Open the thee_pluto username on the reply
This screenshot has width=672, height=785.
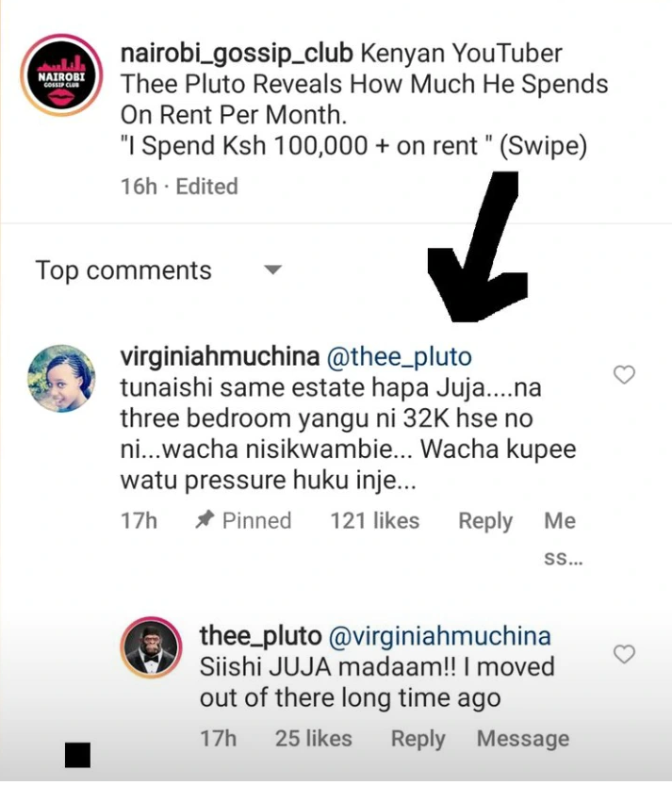(x=260, y=636)
